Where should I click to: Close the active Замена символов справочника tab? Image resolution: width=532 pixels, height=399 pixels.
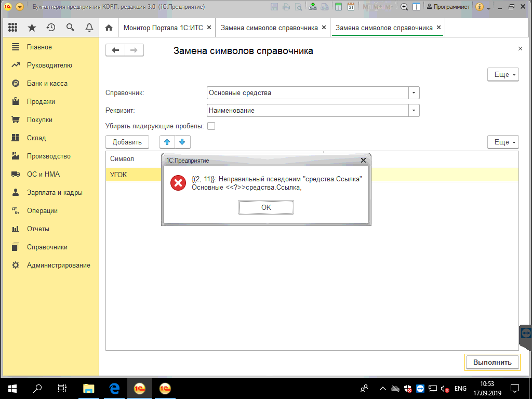point(438,28)
